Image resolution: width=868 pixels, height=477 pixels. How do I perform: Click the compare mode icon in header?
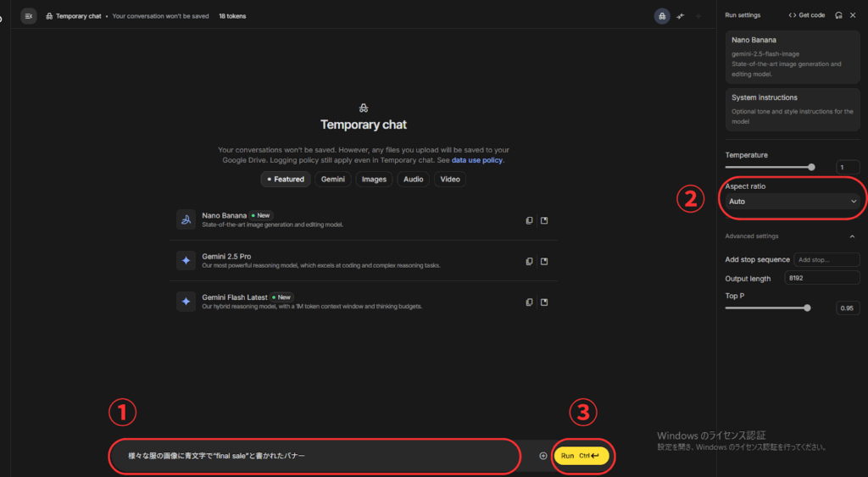680,16
